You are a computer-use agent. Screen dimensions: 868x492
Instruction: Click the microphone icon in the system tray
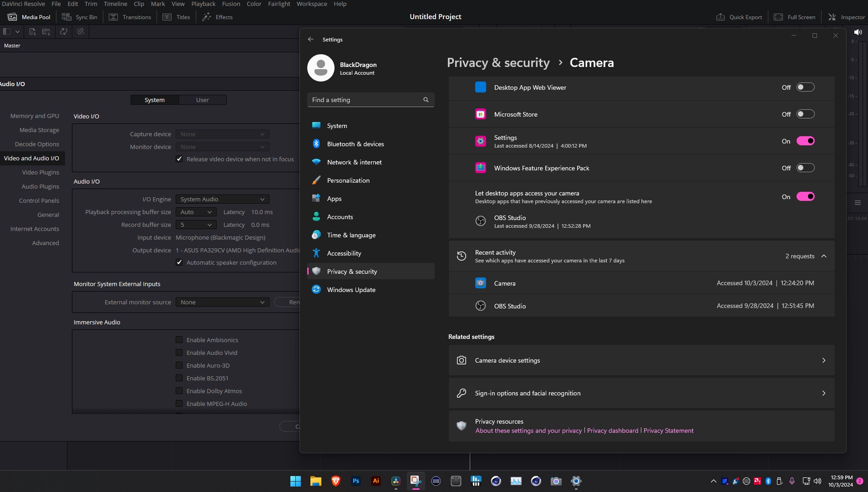click(x=792, y=481)
